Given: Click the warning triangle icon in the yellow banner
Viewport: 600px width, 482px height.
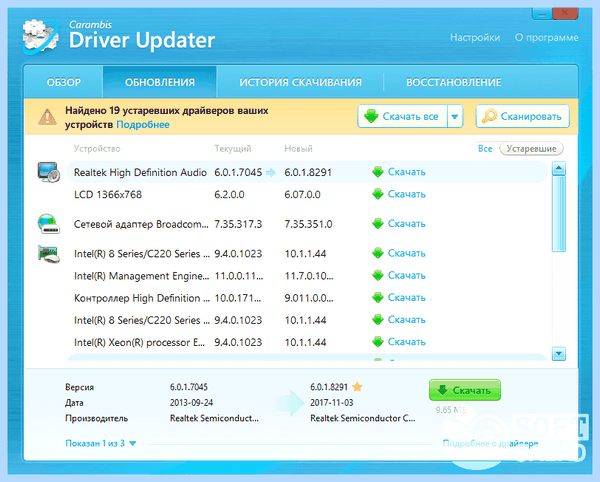Looking at the screenshot, I should coord(47,117).
